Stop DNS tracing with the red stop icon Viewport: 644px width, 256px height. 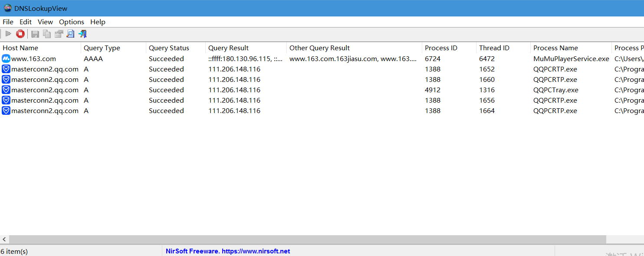coord(20,34)
